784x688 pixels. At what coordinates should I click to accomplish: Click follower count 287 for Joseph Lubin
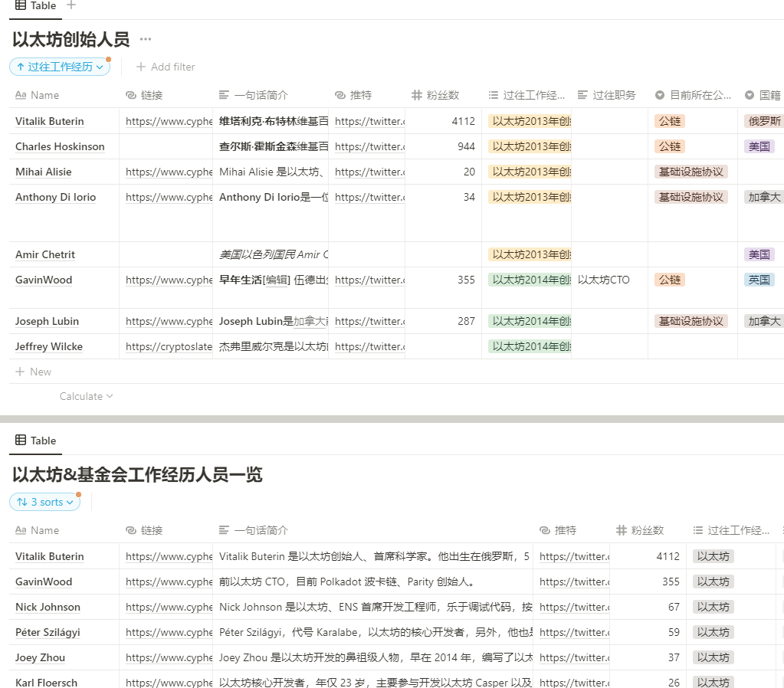[x=466, y=321]
